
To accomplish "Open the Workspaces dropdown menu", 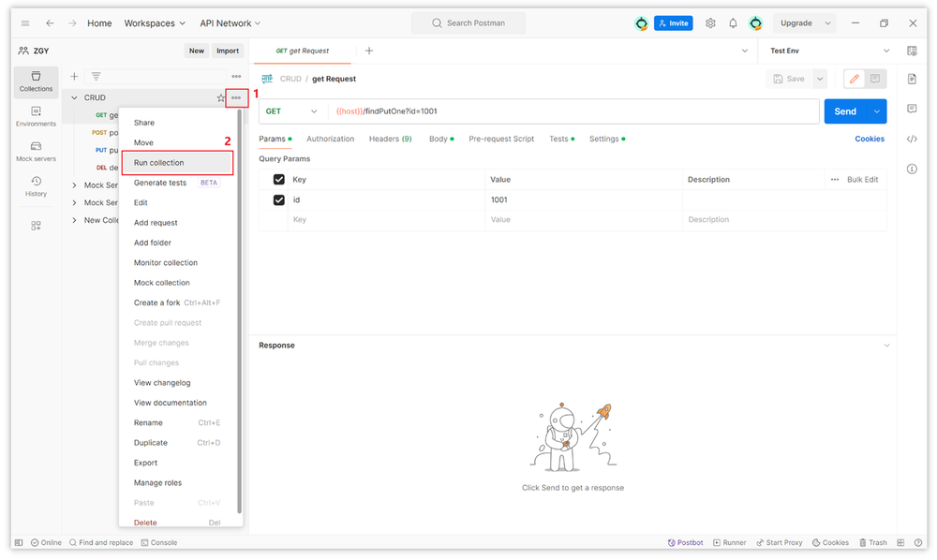I will click(155, 23).
